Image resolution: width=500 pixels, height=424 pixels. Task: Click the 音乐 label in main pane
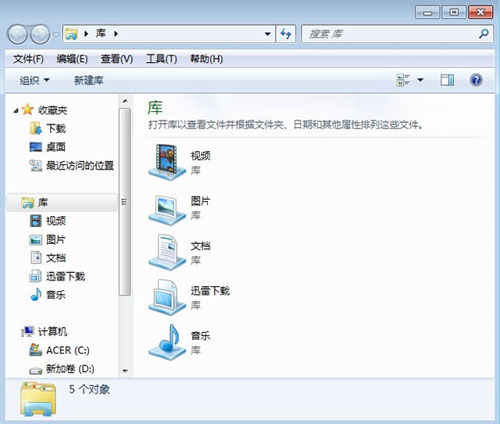[200, 336]
